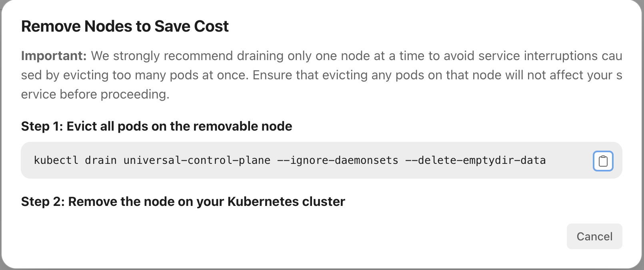Copy the kubectl drain command to clipboard

(603, 161)
